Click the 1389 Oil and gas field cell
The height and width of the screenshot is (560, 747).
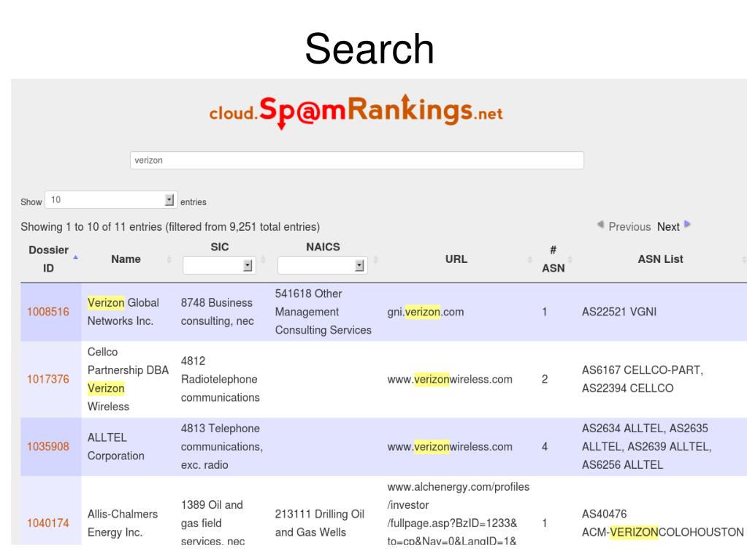tap(213, 522)
